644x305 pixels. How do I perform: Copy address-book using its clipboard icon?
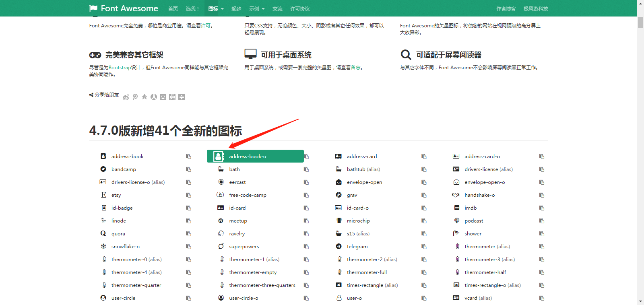click(x=188, y=157)
